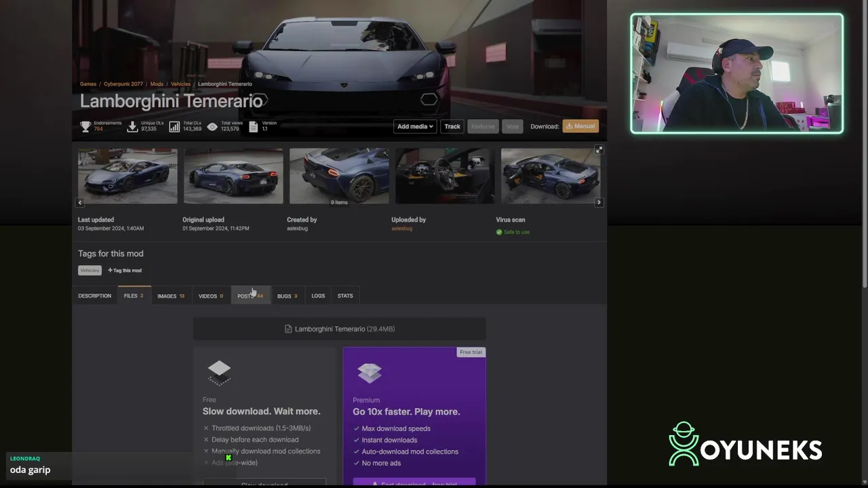Expand the image gallery to fullscreen
The height and width of the screenshot is (488, 868).
(x=599, y=149)
